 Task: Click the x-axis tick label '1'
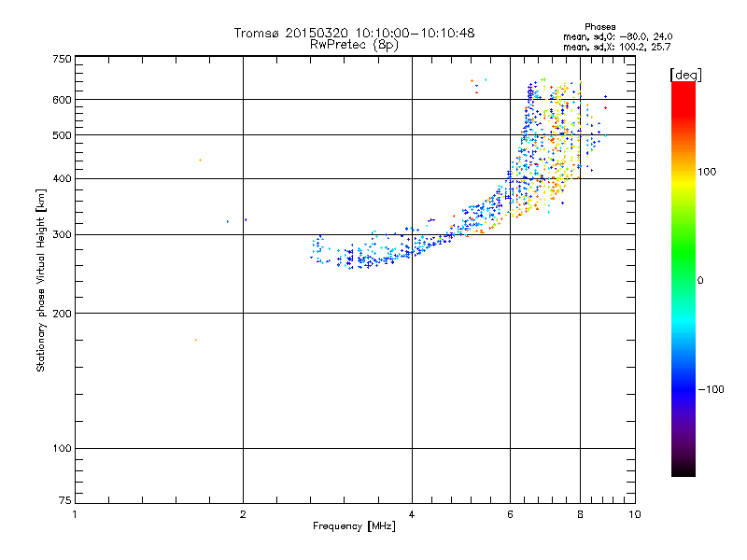click(75, 514)
